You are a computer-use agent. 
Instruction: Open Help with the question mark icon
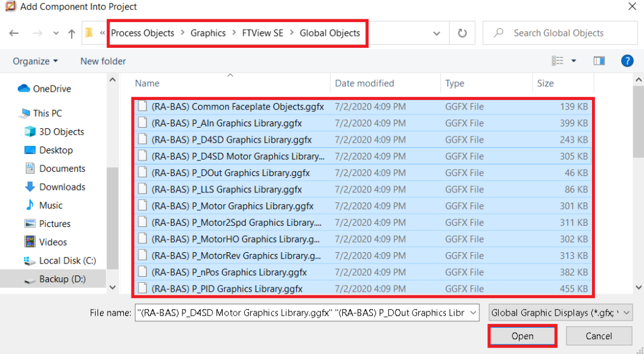click(x=627, y=61)
